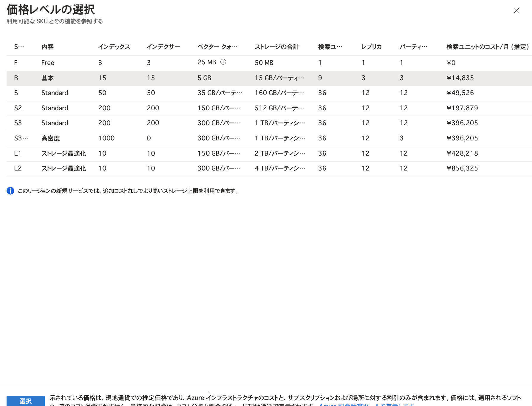This screenshot has height=406, width=532.
Task: Click the ストレージの合計 column header
Action: [x=277, y=47]
